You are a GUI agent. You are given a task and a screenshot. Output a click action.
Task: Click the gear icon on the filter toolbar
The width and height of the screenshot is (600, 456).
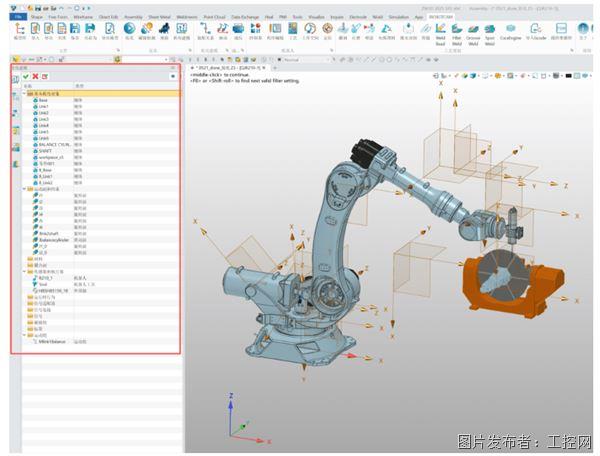[x=117, y=59]
